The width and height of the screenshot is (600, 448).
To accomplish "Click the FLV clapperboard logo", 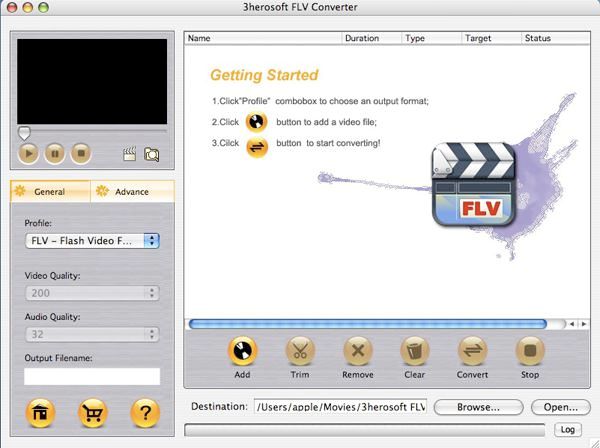I will click(474, 184).
